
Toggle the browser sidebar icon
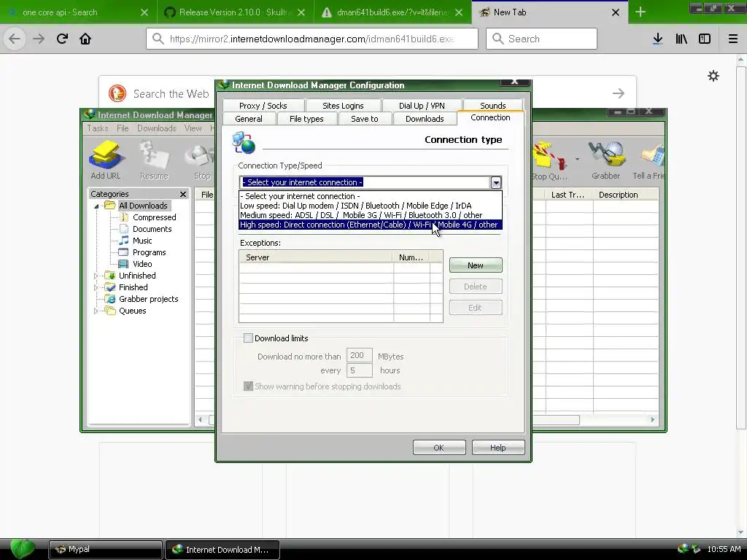pyautogui.click(x=705, y=39)
